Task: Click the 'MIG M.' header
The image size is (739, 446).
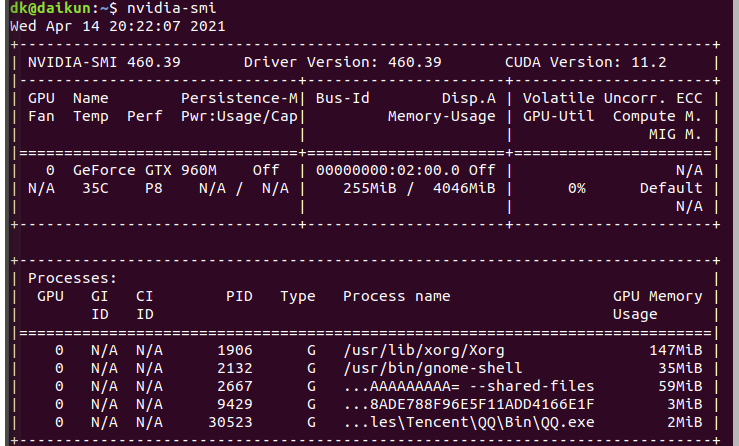Action: [x=676, y=134]
